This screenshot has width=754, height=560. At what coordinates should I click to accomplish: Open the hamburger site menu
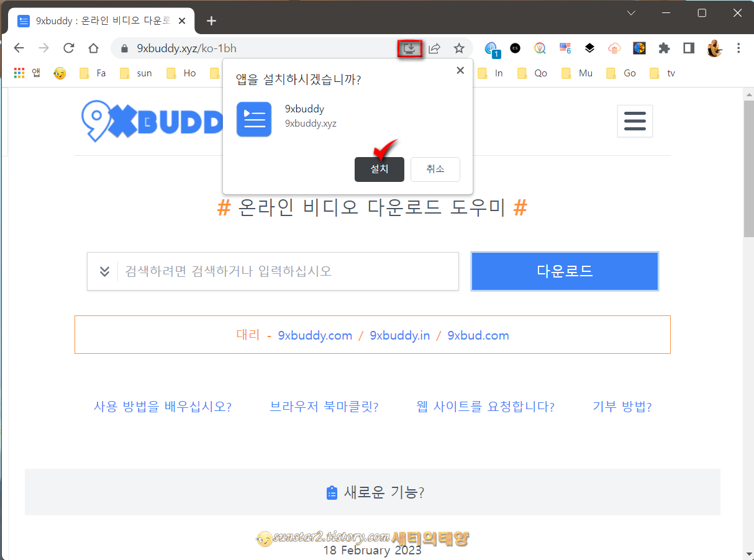click(635, 120)
